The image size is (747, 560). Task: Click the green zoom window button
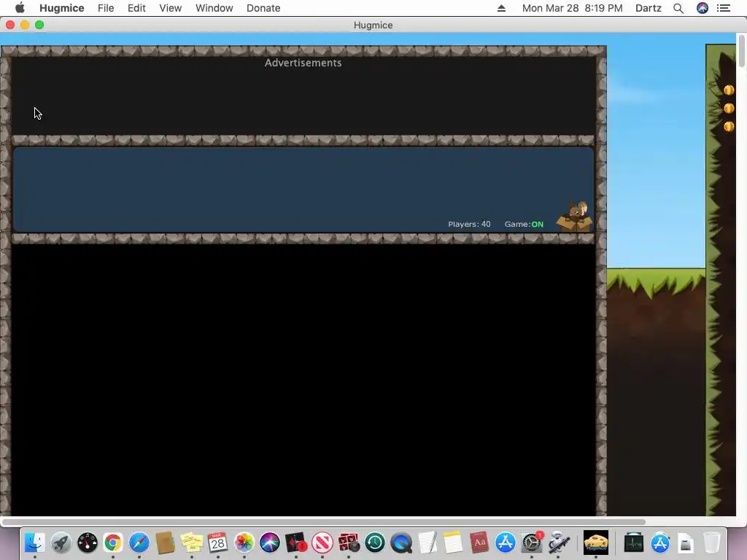39,25
